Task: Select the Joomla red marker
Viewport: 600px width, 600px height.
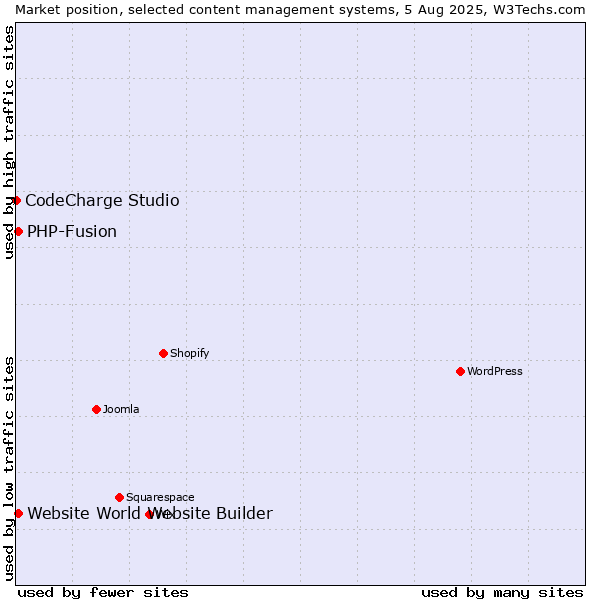Action: (96, 409)
